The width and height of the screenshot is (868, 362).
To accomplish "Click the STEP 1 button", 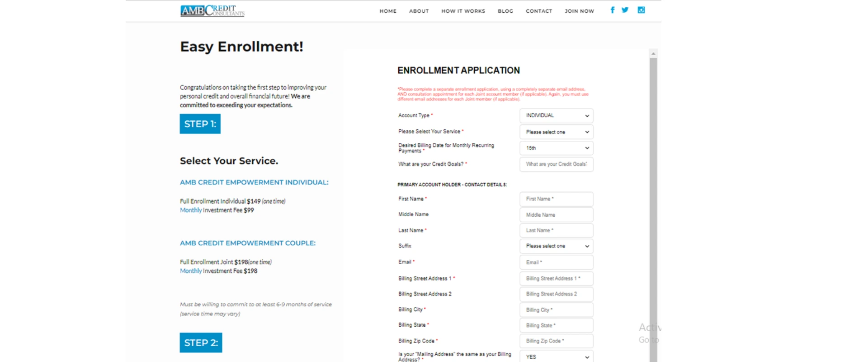I will [x=200, y=124].
